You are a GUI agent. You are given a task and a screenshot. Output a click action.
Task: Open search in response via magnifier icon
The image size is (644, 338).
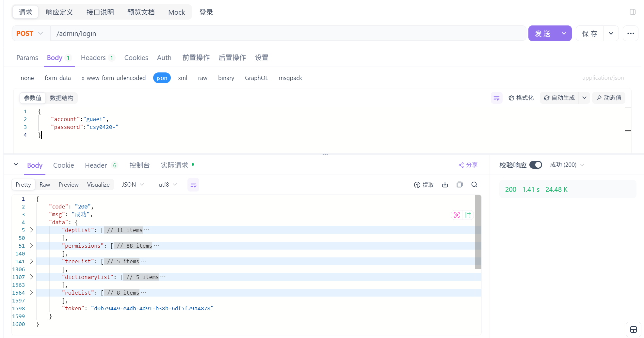click(474, 184)
